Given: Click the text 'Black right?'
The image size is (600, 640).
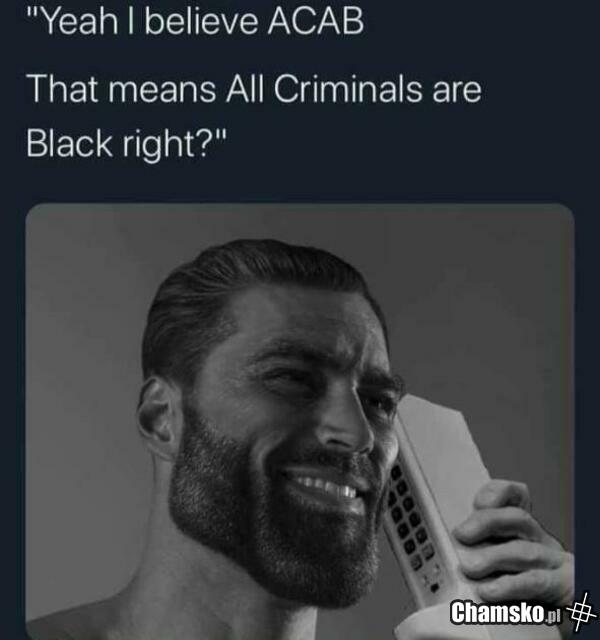Looking at the screenshot, I should [120, 145].
